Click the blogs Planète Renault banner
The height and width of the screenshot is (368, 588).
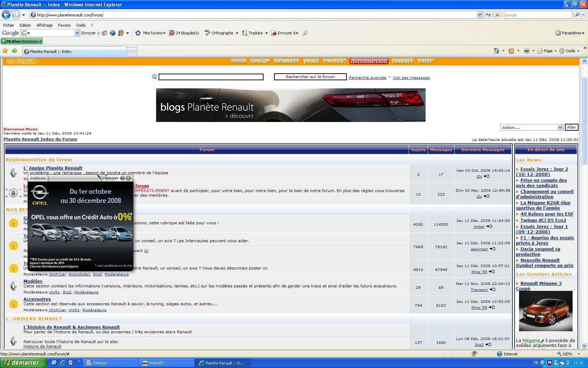point(290,105)
